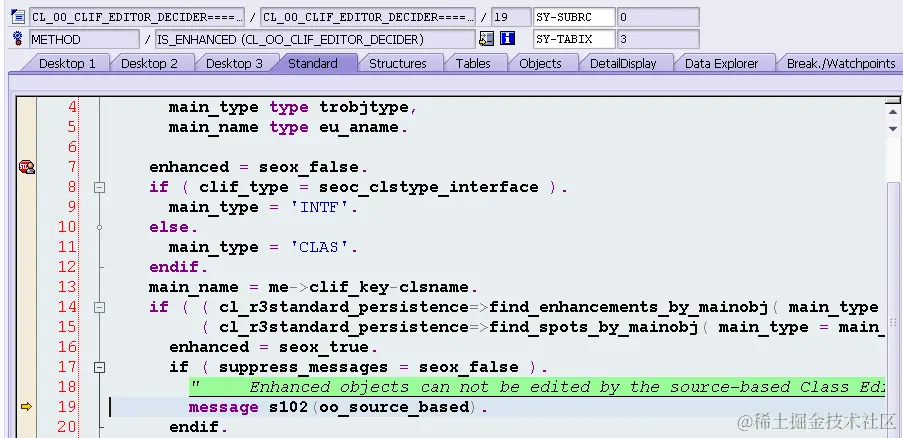Screen dimensions: 903x438
Task: Click the SY-TABIX field
Action: (x=574, y=39)
